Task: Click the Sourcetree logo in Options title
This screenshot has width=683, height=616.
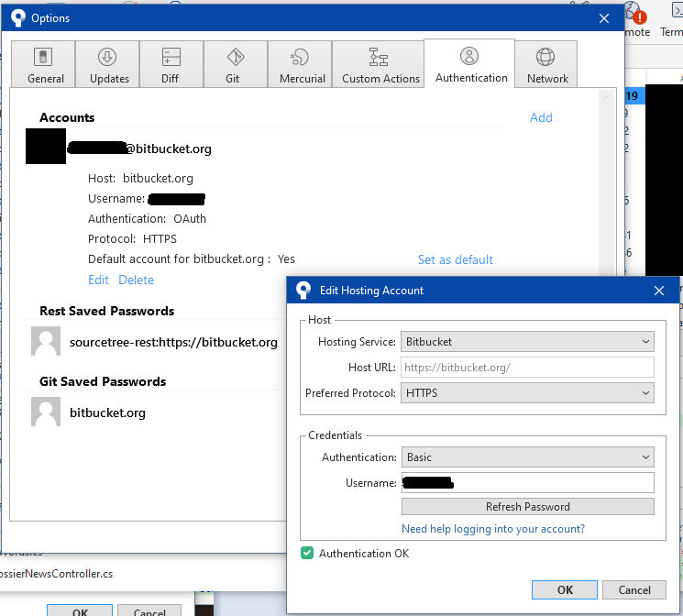Action: (x=17, y=18)
